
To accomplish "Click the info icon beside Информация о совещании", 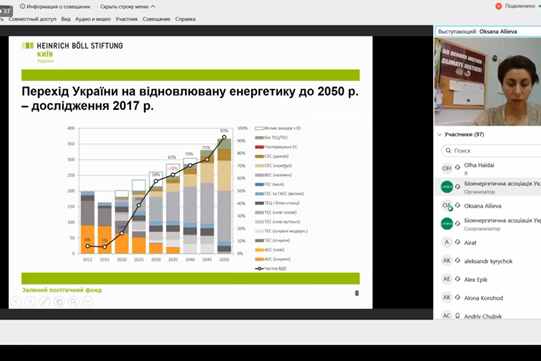I will (x=22, y=6).
